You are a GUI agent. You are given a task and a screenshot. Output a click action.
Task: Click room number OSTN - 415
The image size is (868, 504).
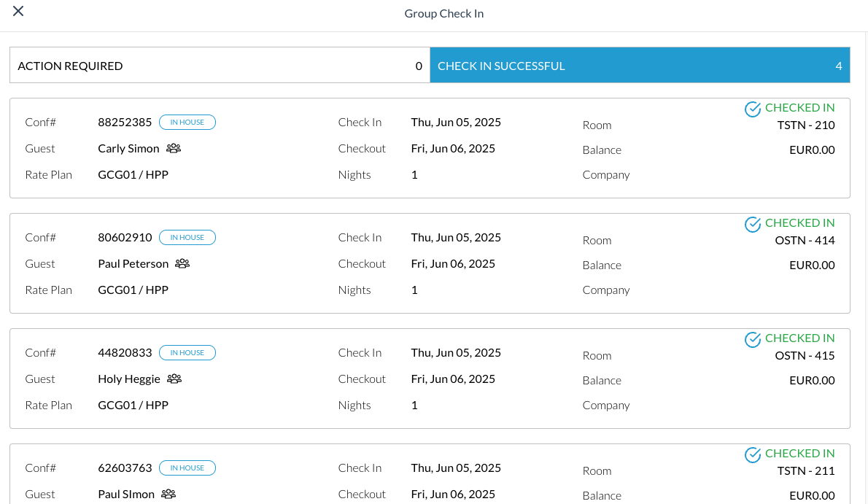(x=805, y=355)
